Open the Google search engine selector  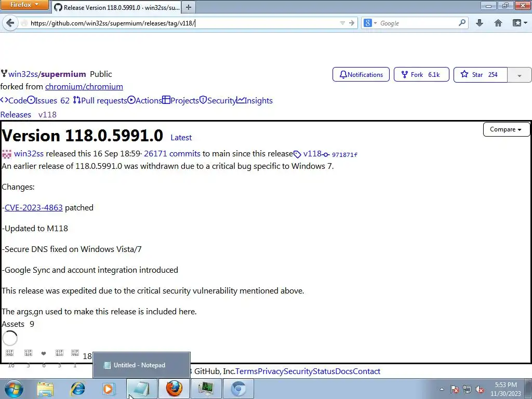click(x=370, y=23)
